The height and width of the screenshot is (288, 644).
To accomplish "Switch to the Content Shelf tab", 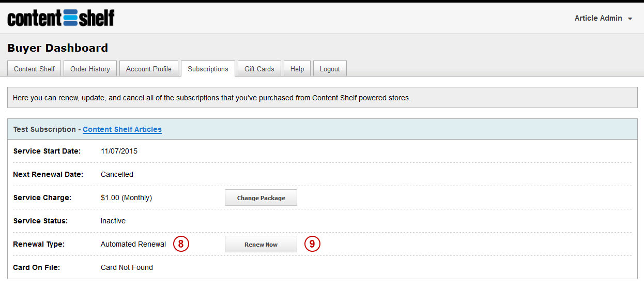I will (x=34, y=69).
